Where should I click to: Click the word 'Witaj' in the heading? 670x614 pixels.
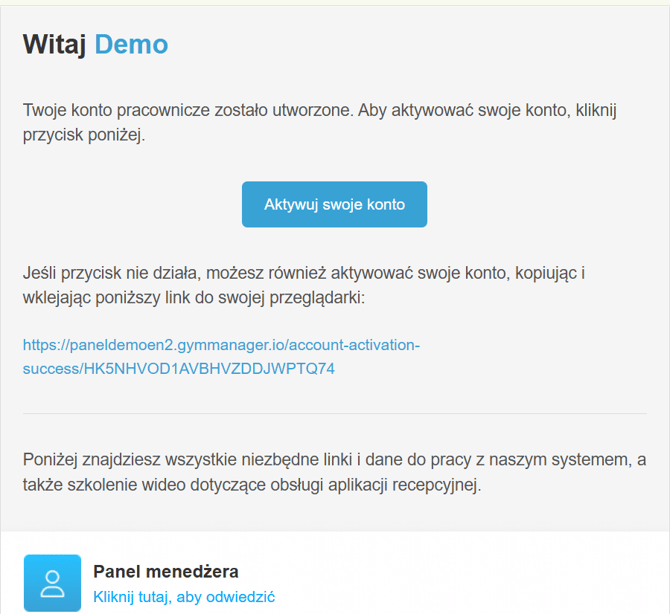point(55,44)
